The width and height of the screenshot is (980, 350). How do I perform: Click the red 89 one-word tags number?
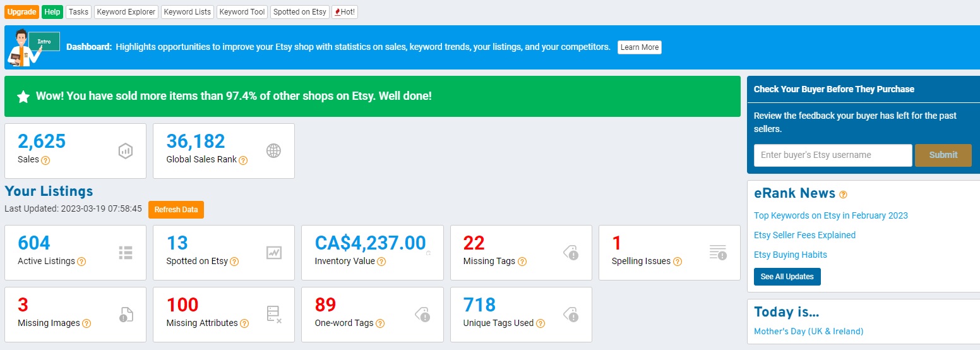tap(326, 305)
